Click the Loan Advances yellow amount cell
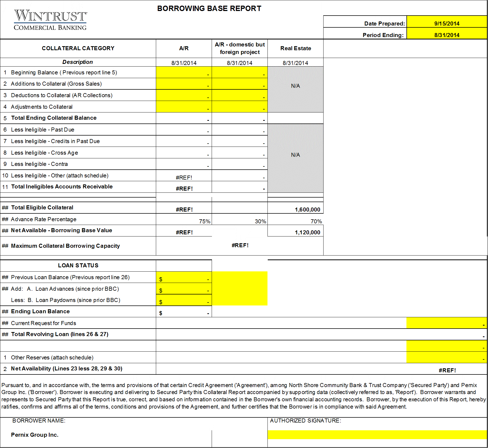 tap(184, 289)
